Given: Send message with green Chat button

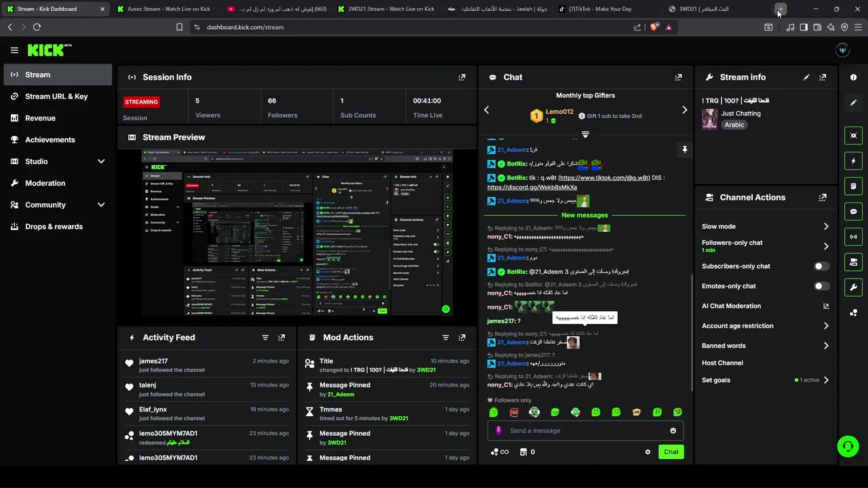Looking at the screenshot, I should pos(671,452).
